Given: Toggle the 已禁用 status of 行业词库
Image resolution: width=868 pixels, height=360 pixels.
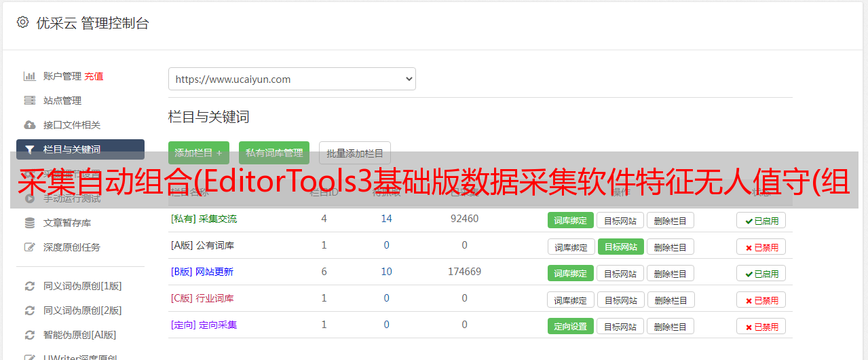Looking at the screenshot, I should click(x=761, y=300).
